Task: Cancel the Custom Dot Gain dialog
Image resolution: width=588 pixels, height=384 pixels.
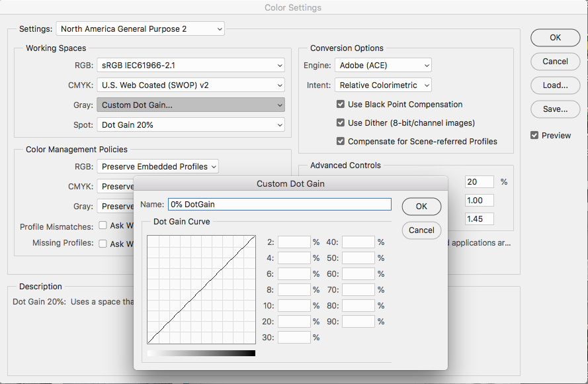Action: [421, 230]
